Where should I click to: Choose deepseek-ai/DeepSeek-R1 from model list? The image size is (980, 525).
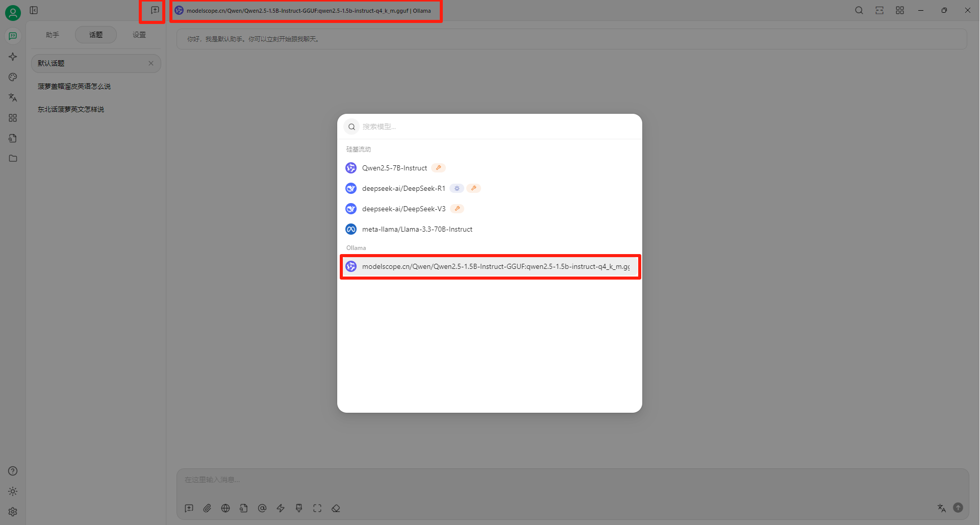pos(403,188)
